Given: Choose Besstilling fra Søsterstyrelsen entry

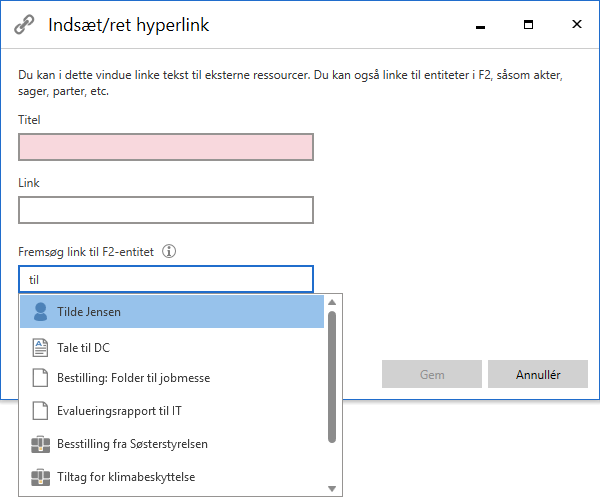Looking at the screenshot, I should (172, 444).
